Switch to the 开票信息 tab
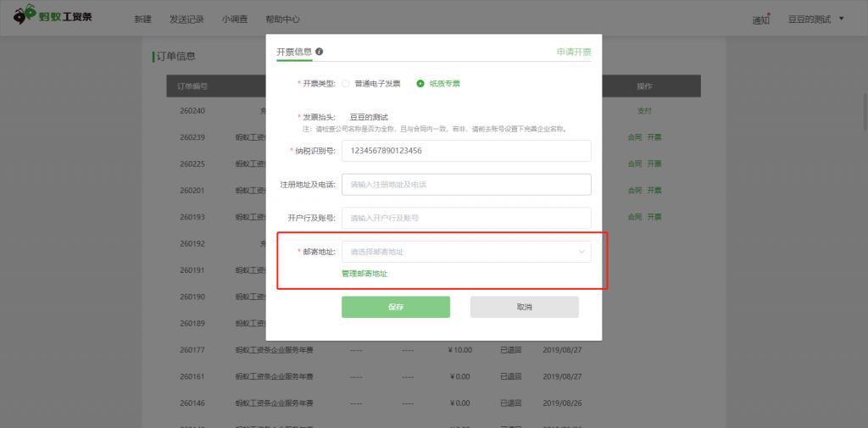This screenshot has width=868, height=428. click(x=293, y=52)
